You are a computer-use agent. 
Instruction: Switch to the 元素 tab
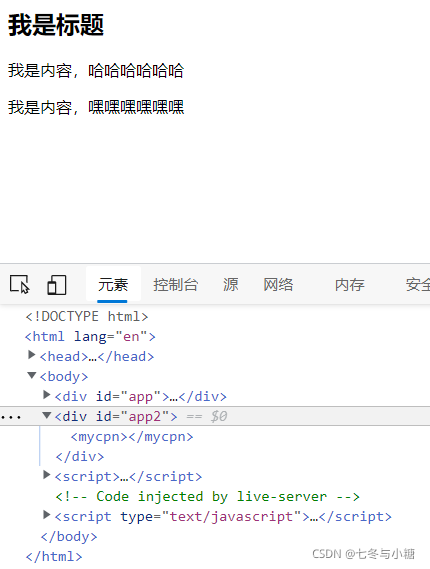click(x=113, y=284)
